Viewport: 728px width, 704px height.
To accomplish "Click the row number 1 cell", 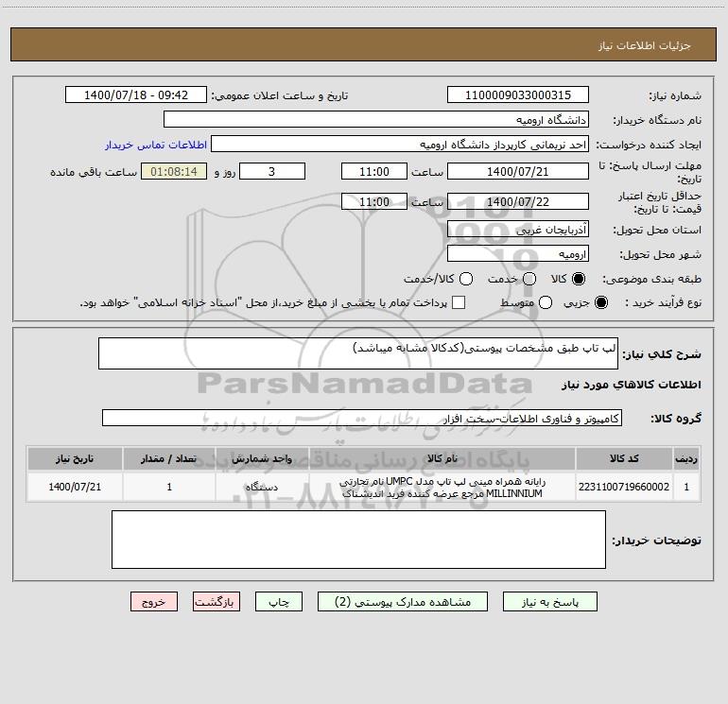I will point(686,487).
